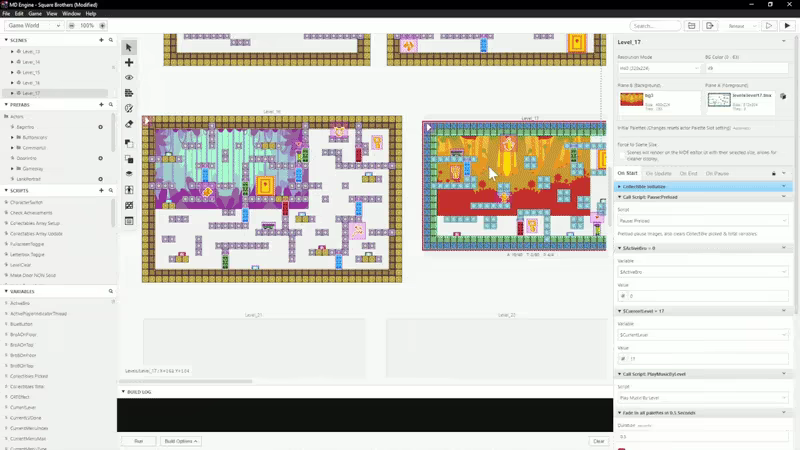
Task: Click the Clear button in the build log
Action: [598, 441]
